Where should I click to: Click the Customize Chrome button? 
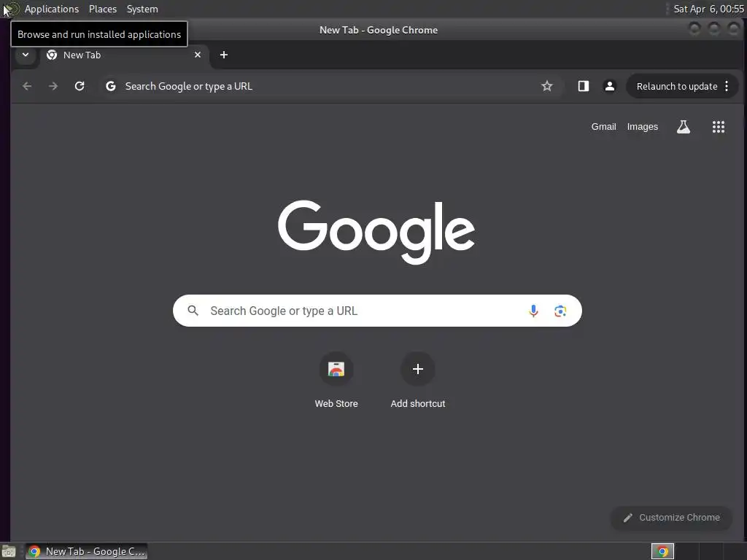coord(672,518)
